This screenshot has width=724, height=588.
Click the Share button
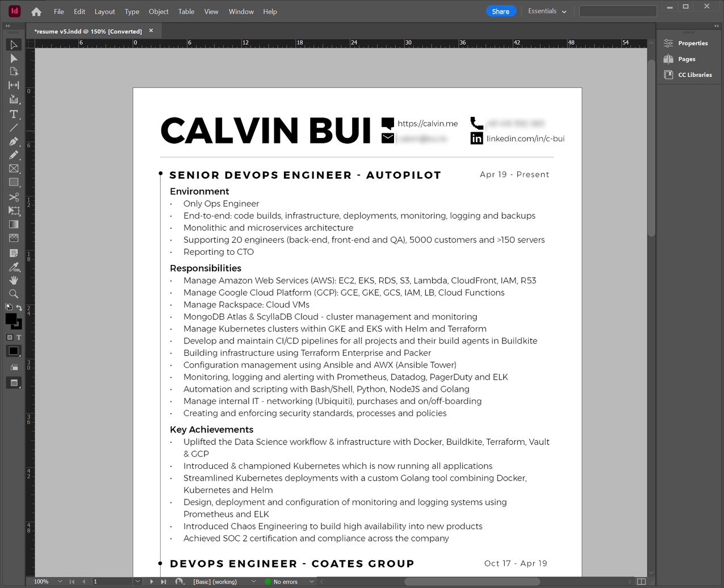coord(500,11)
